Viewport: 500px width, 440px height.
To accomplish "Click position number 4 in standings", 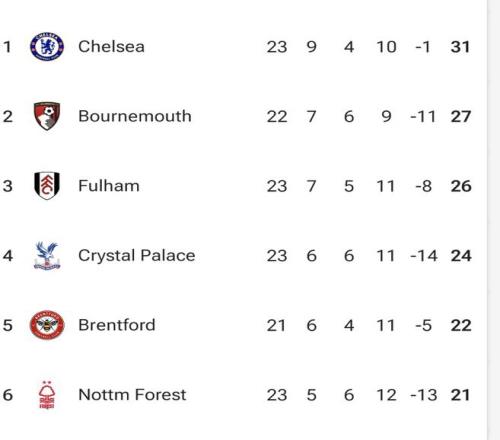I will click(8, 256).
